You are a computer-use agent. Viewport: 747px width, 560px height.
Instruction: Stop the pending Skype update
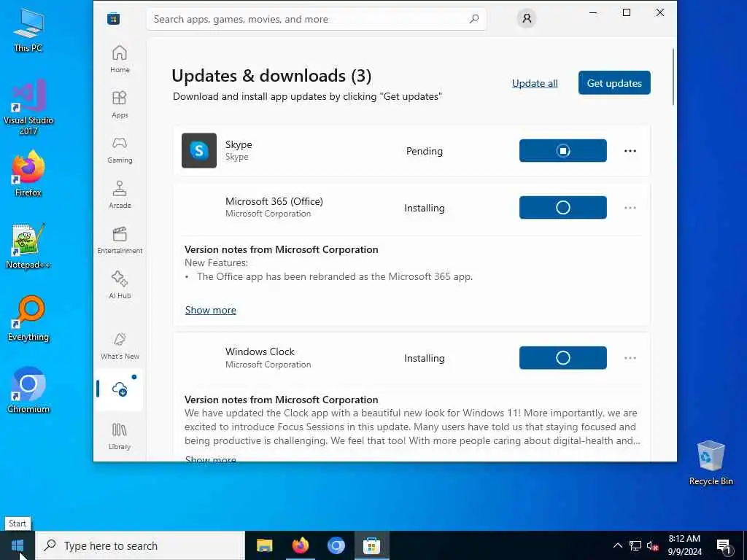coord(562,150)
